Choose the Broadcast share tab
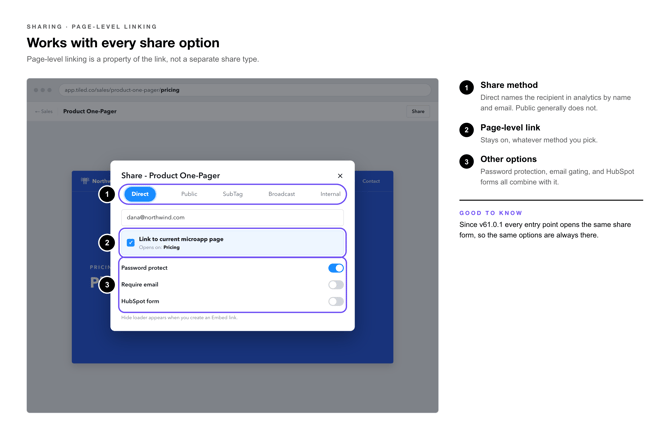Screen dimensions: 670x430 point(282,194)
